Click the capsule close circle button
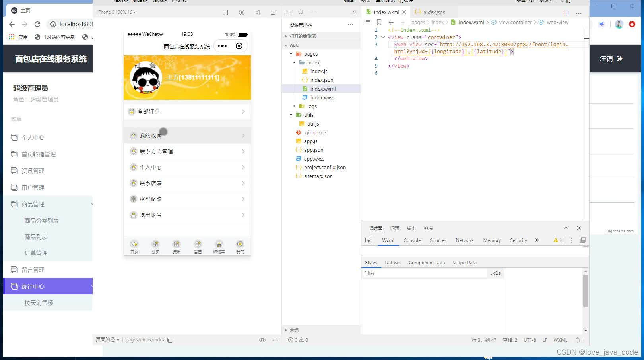Viewport: 644px width, 360px height. pyautogui.click(x=239, y=46)
